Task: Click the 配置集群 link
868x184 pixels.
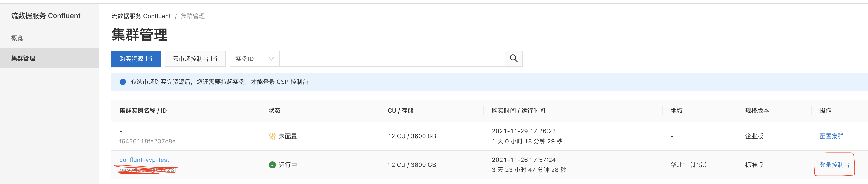Action: click(831, 136)
